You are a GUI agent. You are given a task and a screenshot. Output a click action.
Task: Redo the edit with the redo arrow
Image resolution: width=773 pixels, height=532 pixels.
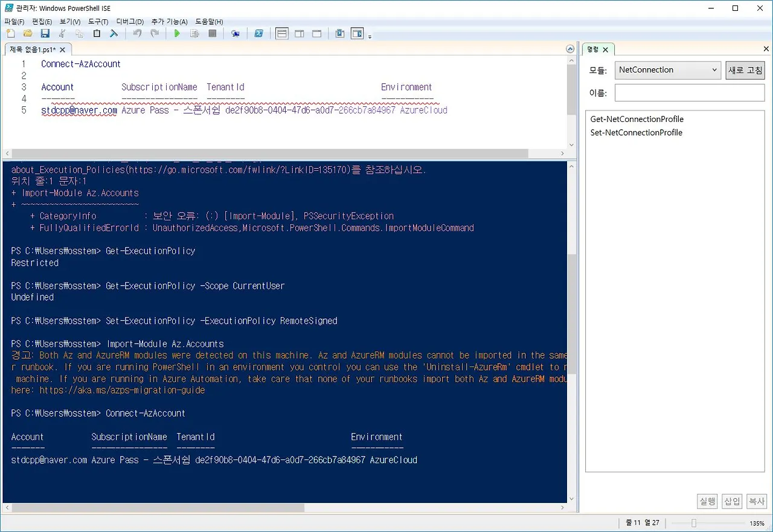(155, 34)
